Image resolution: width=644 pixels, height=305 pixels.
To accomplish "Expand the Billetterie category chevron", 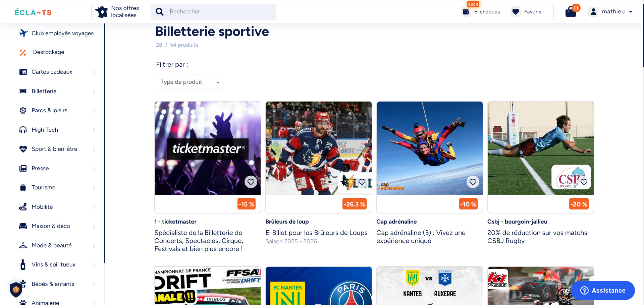I will click(94, 91).
